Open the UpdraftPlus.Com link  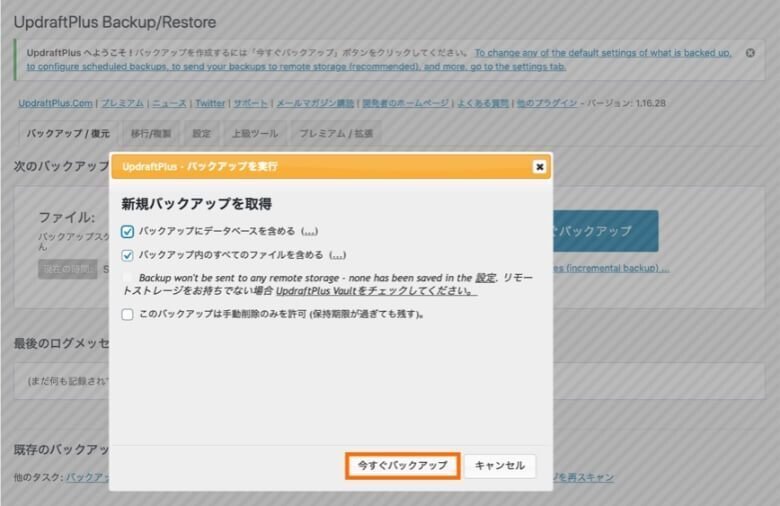(x=55, y=103)
